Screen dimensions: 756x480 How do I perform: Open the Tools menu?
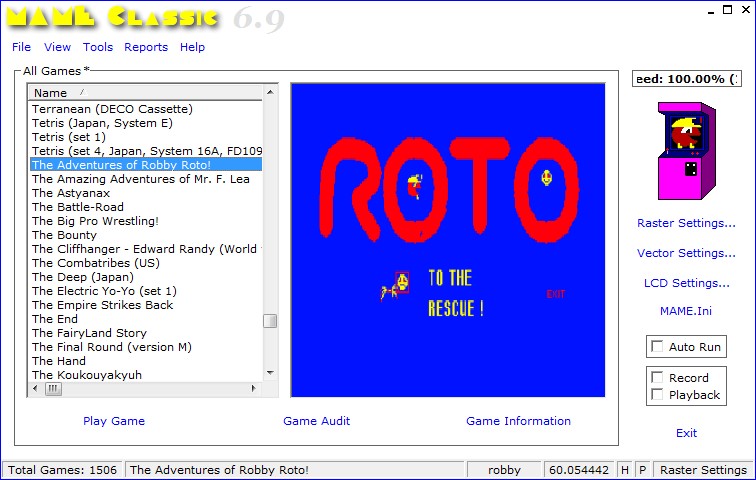click(98, 47)
